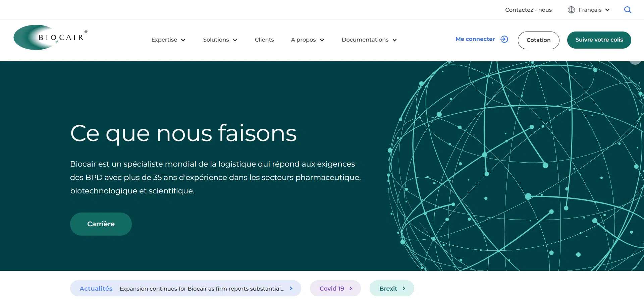Viewport: 644px width, 299px height.
Task: Click the Carrière button
Action: pyautogui.click(x=101, y=224)
